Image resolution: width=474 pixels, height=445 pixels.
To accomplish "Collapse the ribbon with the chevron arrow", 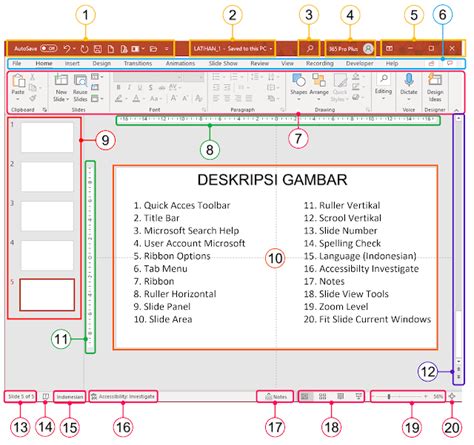I will tap(456, 110).
